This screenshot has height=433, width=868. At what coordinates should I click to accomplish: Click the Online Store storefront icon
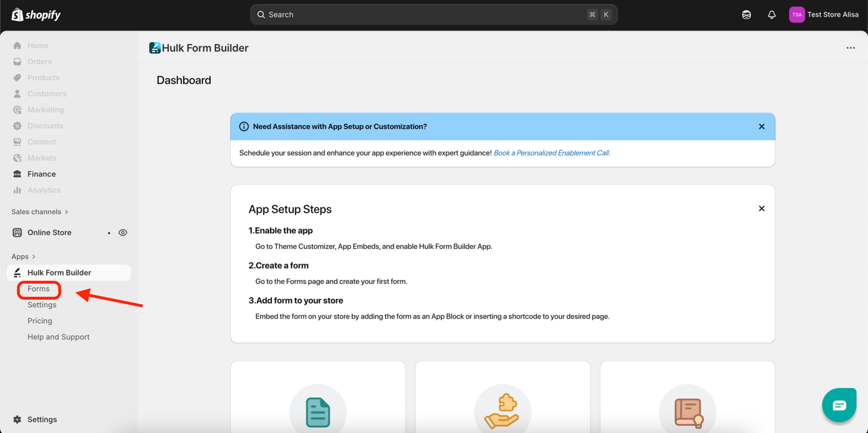coord(17,232)
